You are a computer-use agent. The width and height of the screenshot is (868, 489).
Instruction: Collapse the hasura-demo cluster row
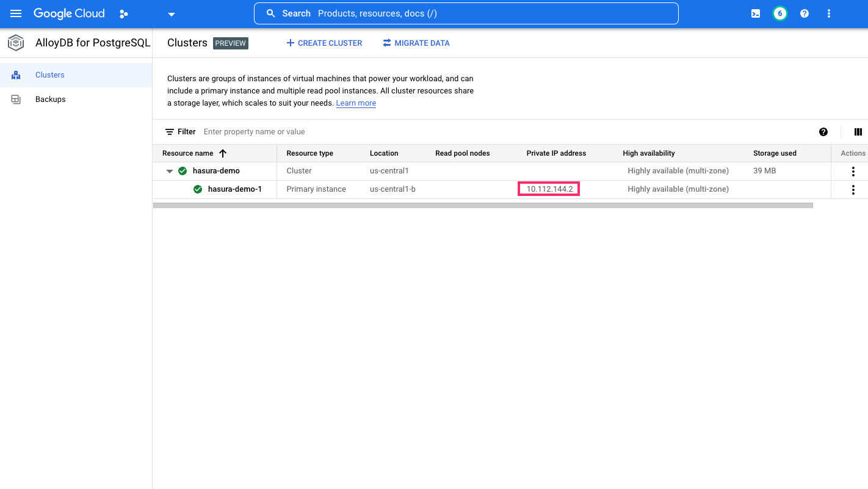coord(170,171)
